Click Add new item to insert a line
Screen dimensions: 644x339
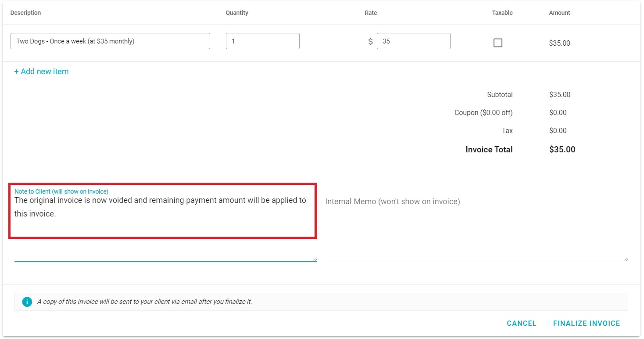coord(41,71)
